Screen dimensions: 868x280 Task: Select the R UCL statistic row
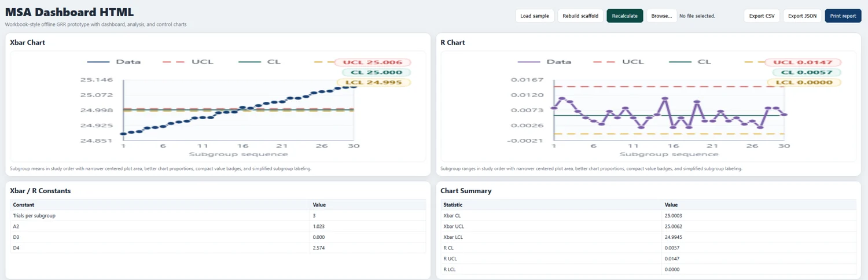coord(648,259)
